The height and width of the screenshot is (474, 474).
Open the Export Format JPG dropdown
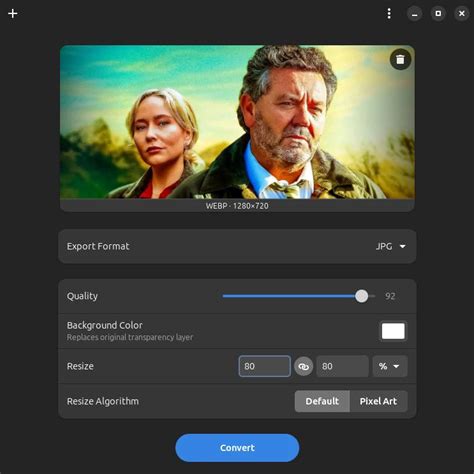(x=391, y=246)
